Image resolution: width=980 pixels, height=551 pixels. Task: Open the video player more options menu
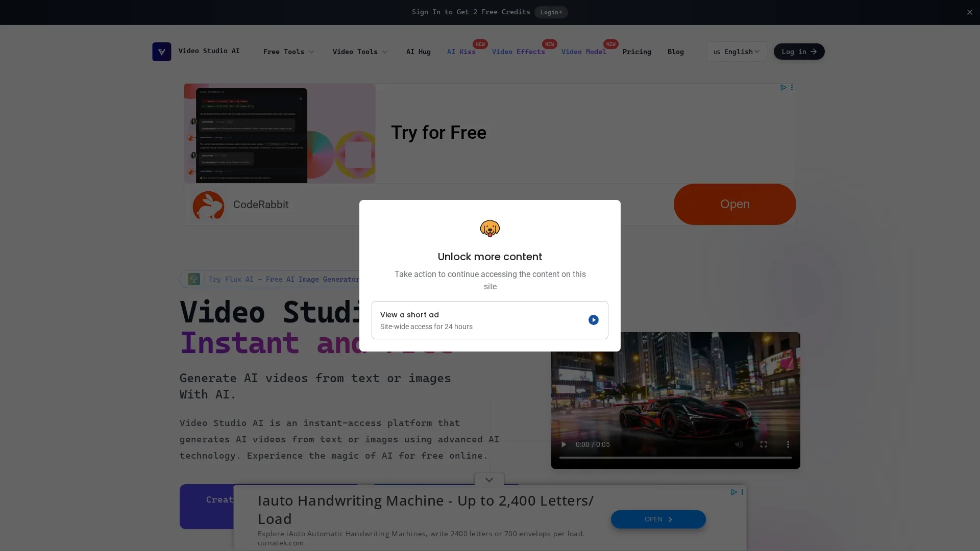coord(788,444)
